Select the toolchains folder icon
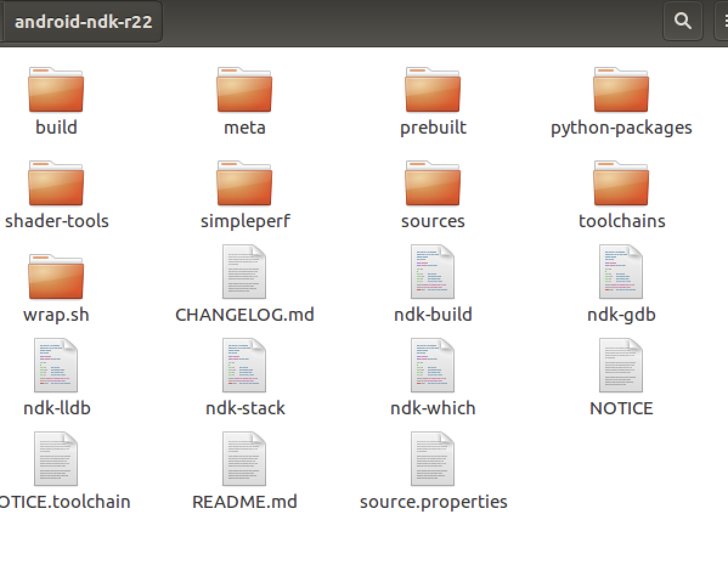Viewport: 728px width, 565px height. [x=621, y=183]
